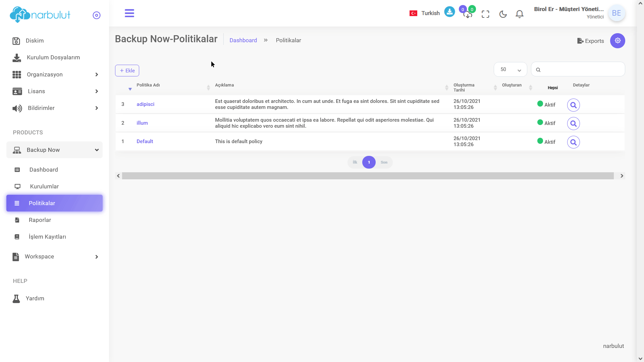
Task: Click horizontal scrollbar track
Action: 368,176
